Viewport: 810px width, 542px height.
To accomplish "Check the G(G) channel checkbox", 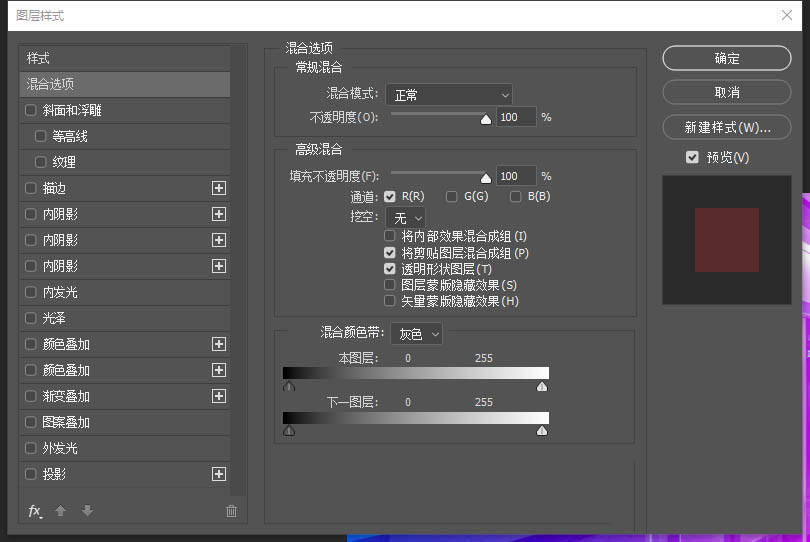I will point(452,196).
